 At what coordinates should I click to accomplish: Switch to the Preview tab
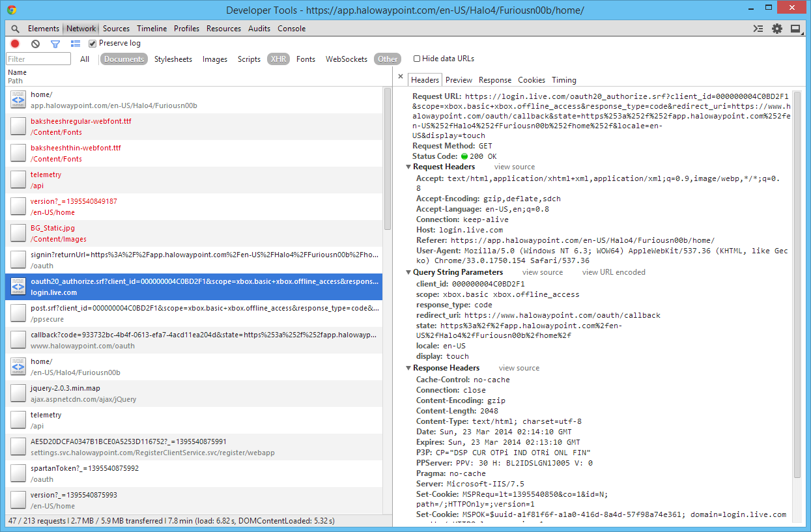point(459,80)
